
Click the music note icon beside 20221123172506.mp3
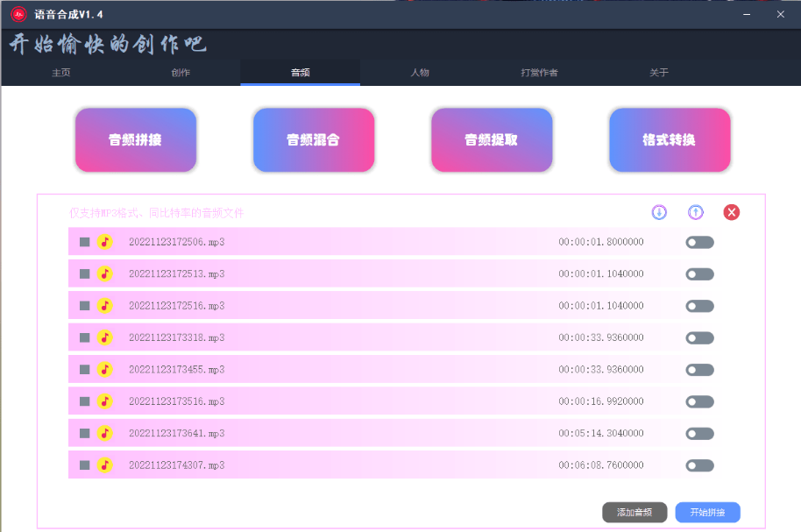click(105, 242)
